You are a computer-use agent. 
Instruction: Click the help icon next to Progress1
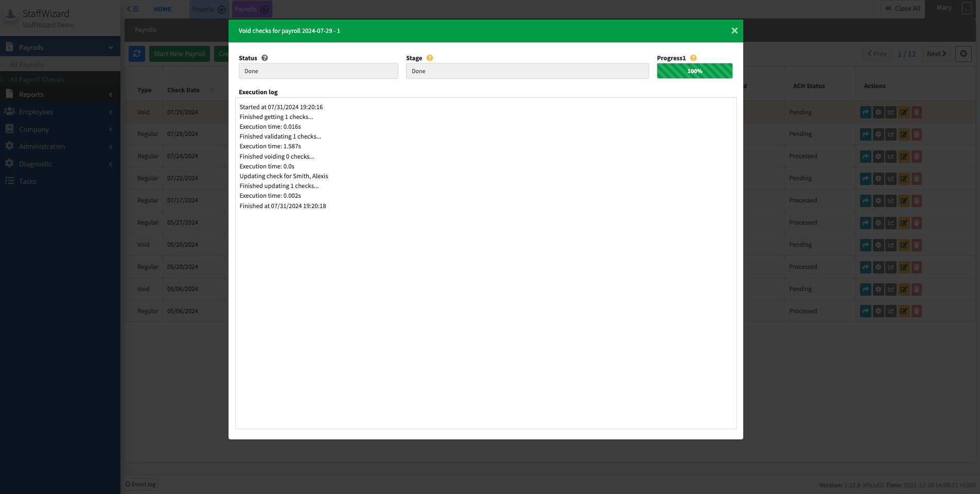pos(693,58)
